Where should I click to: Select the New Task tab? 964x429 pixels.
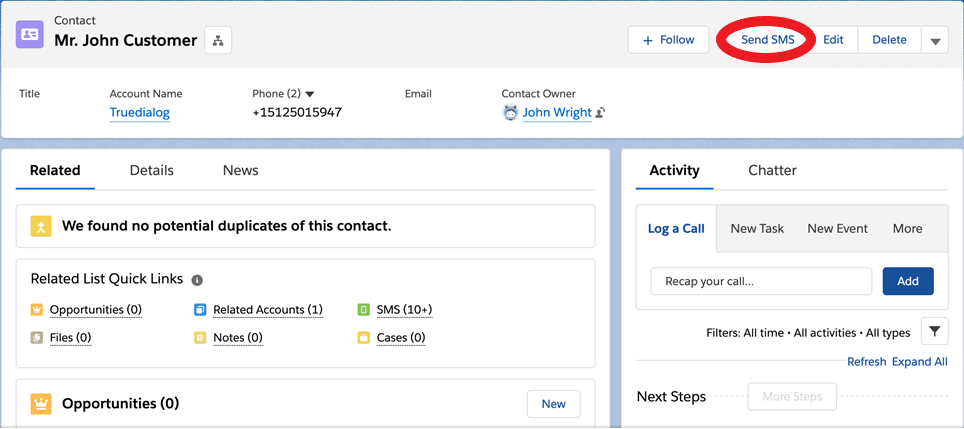click(757, 229)
